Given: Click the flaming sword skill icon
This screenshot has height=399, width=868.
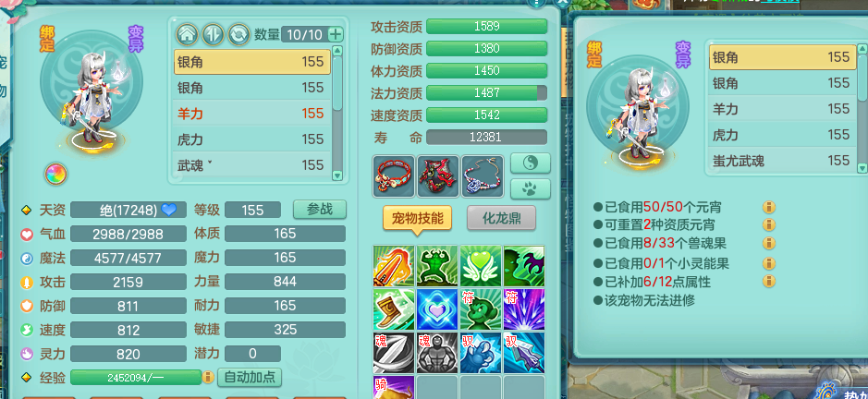Looking at the screenshot, I should (394, 266).
